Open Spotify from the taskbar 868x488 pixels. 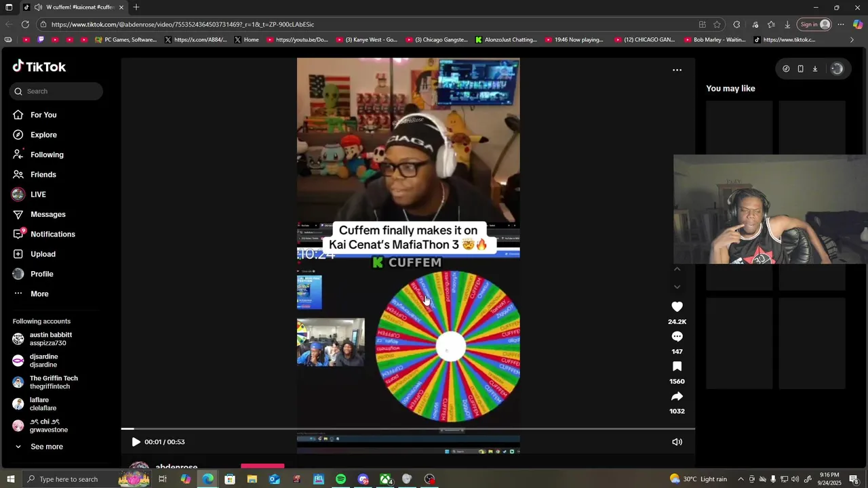[340, 479]
